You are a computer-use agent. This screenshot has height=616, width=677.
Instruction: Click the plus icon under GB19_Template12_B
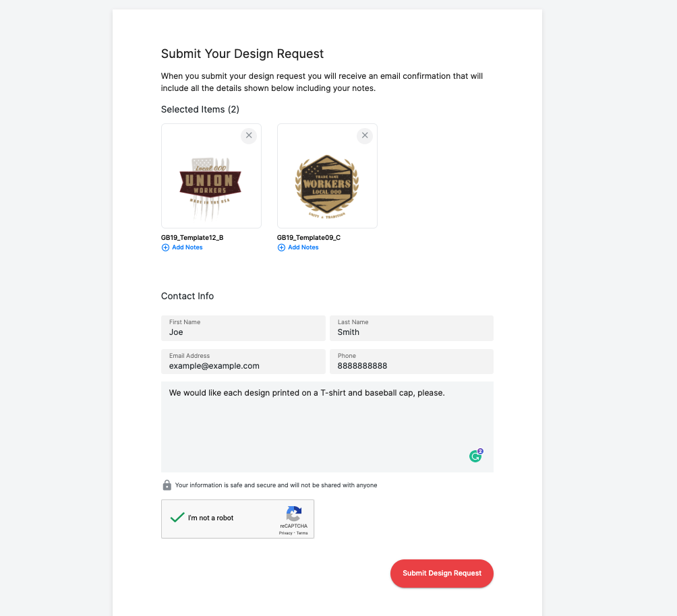(x=165, y=247)
